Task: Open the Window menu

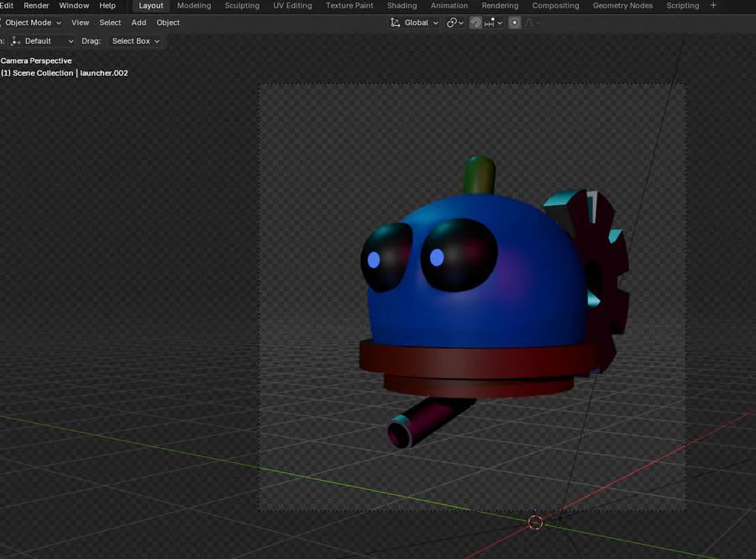Action: 74,6
